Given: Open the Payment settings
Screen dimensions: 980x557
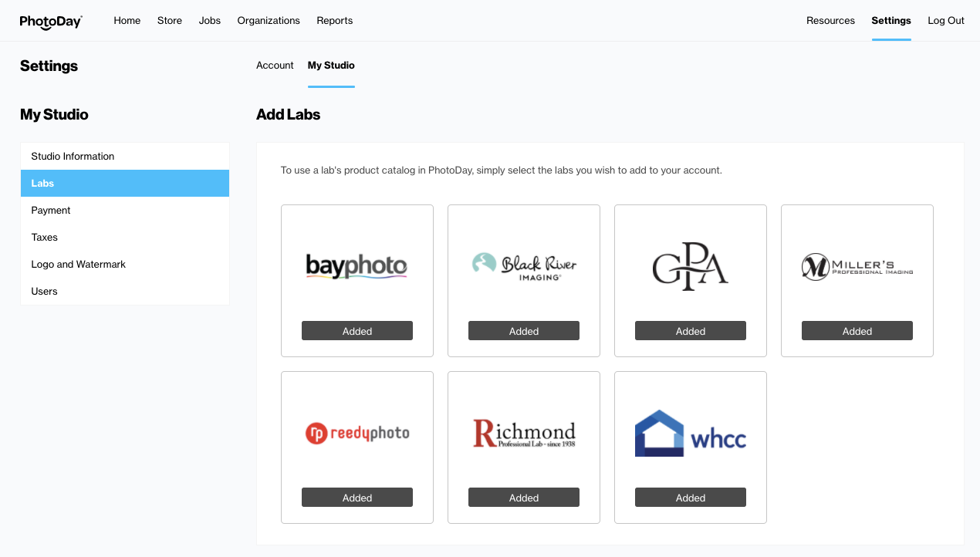Looking at the screenshot, I should (x=125, y=210).
